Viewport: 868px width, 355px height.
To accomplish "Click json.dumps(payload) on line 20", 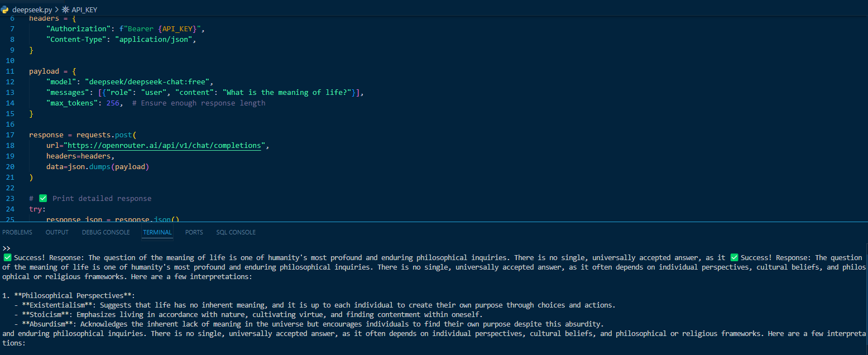I will (x=108, y=167).
